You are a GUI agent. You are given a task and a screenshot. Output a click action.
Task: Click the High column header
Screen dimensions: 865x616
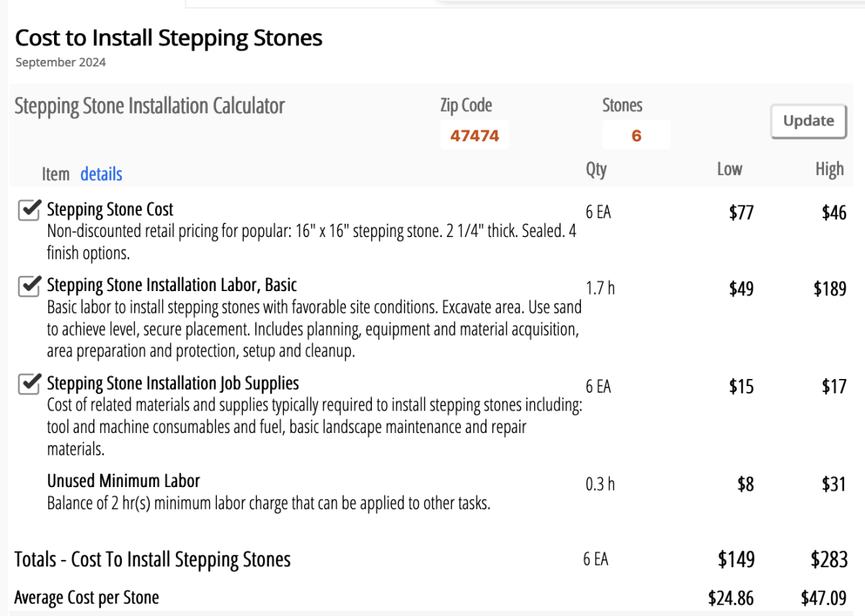(830, 169)
